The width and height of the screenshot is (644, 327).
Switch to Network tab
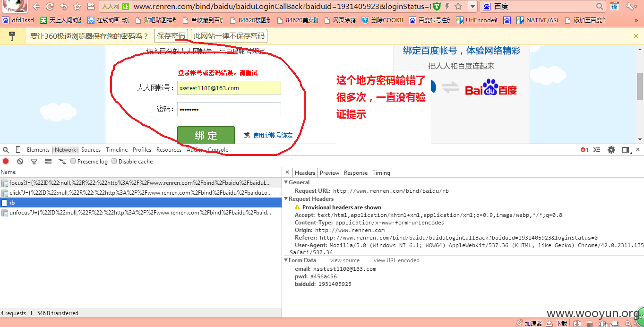click(65, 150)
